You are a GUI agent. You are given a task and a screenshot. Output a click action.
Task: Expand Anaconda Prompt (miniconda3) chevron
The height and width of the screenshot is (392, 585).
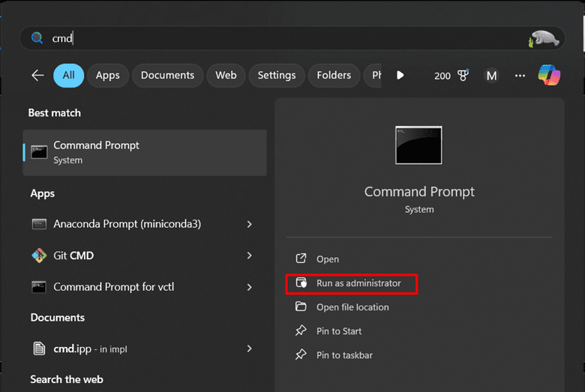coord(250,224)
